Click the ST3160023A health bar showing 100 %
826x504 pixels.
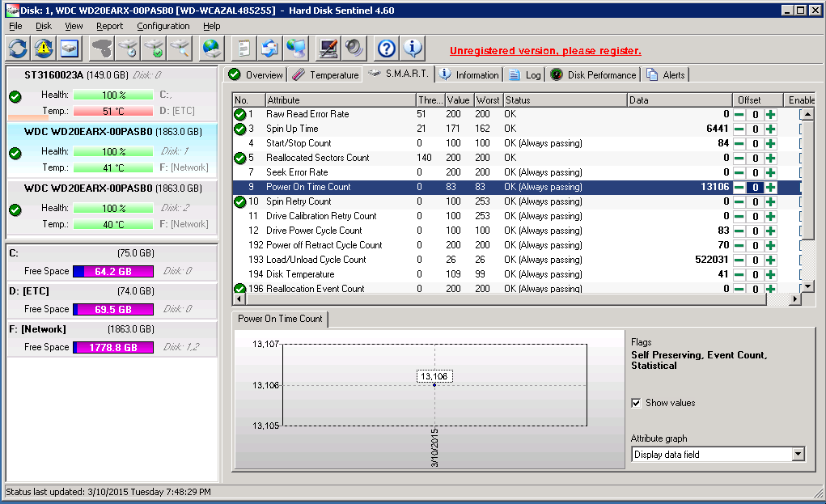pos(113,95)
